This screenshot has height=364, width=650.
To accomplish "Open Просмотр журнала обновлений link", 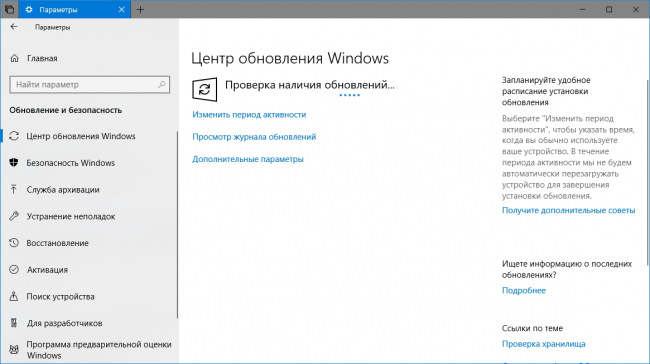I will click(254, 137).
